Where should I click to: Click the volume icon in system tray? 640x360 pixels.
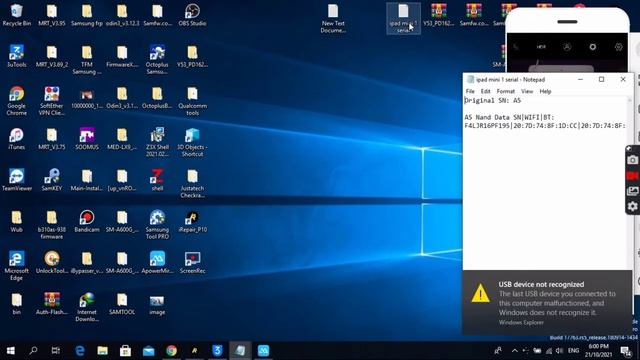click(x=560, y=351)
